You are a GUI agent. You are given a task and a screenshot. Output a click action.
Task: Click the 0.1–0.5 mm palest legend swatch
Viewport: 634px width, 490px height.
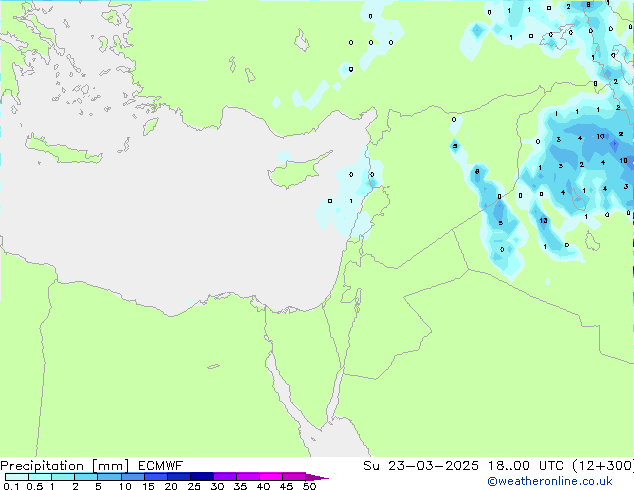point(17,477)
